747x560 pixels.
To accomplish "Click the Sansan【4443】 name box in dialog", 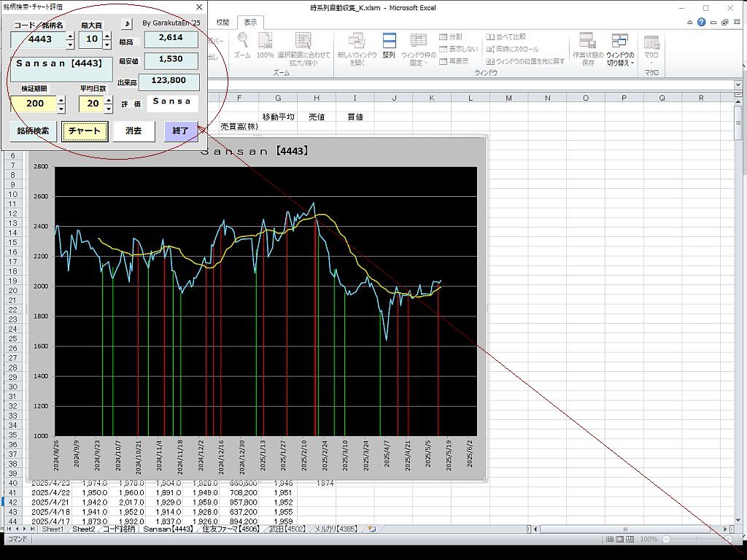I will [x=61, y=69].
